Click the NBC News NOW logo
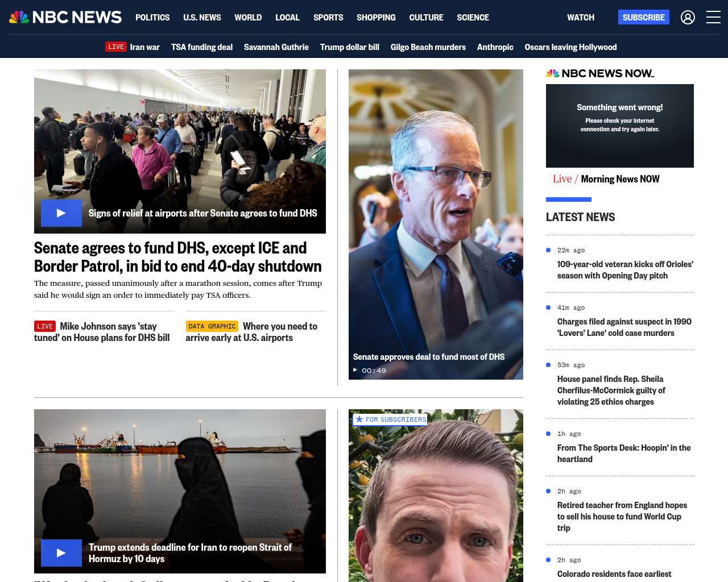 [x=600, y=73]
